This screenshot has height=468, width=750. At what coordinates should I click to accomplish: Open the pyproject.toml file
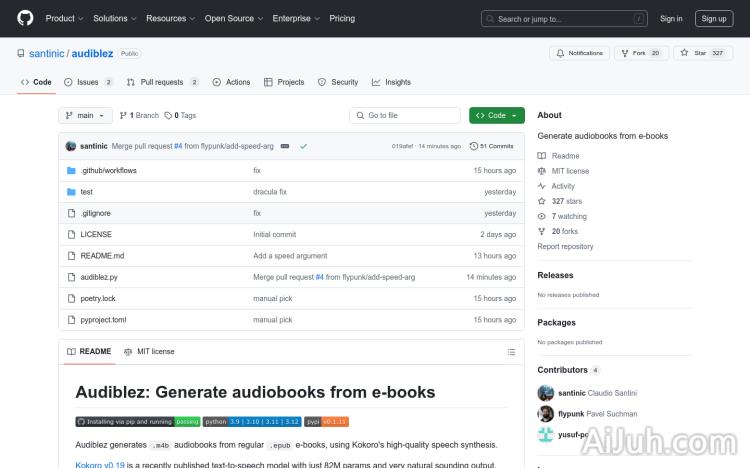coord(103,320)
